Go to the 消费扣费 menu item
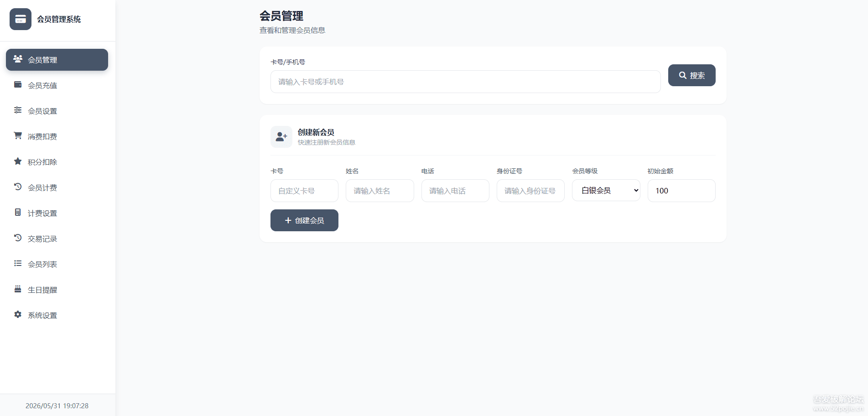Image resolution: width=868 pixels, height=416 pixels. point(57,136)
